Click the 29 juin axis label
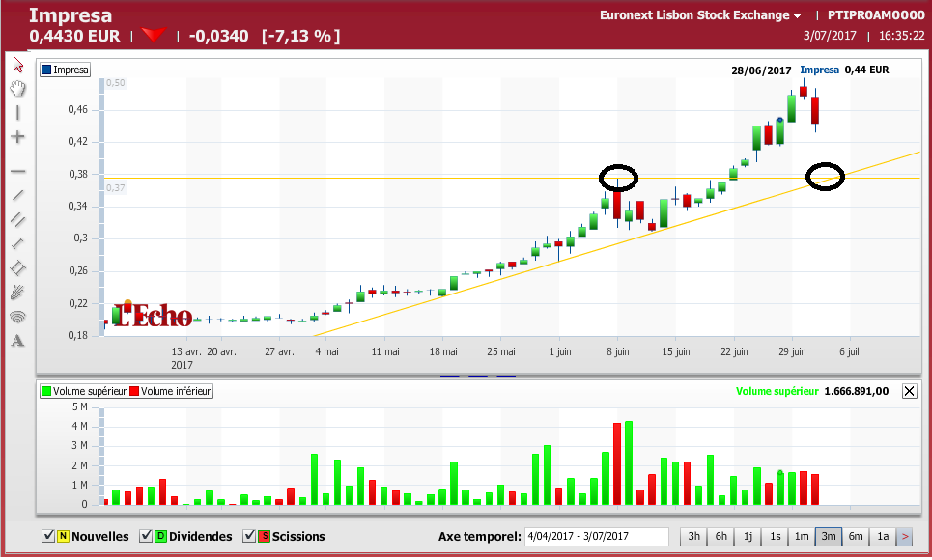 [792, 352]
